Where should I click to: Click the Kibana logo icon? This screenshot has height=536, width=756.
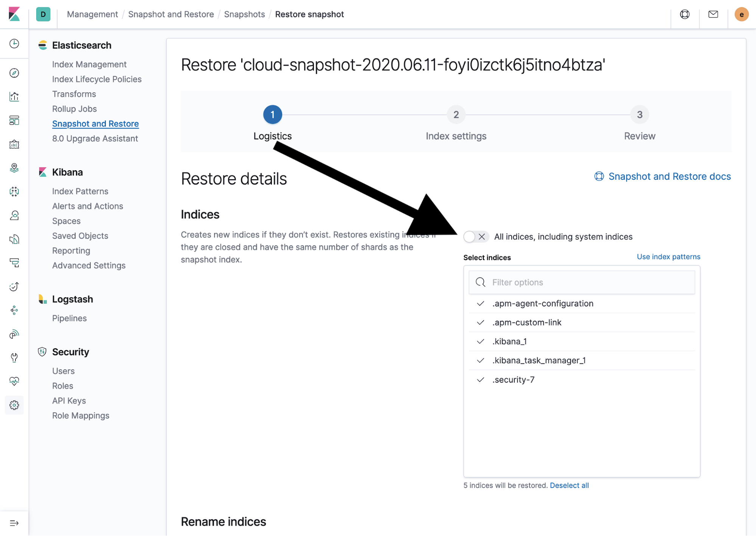tap(14, 14)
